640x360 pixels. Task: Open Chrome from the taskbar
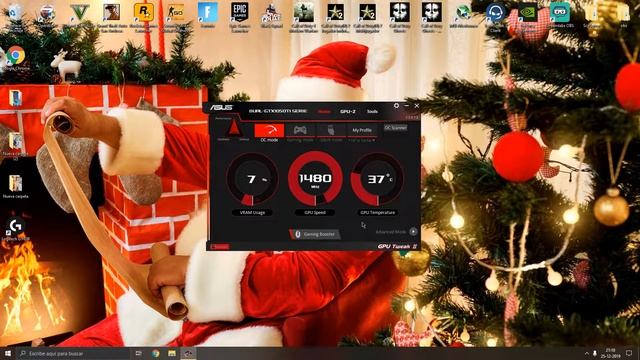pyautogui.click(x=156, y=353)
